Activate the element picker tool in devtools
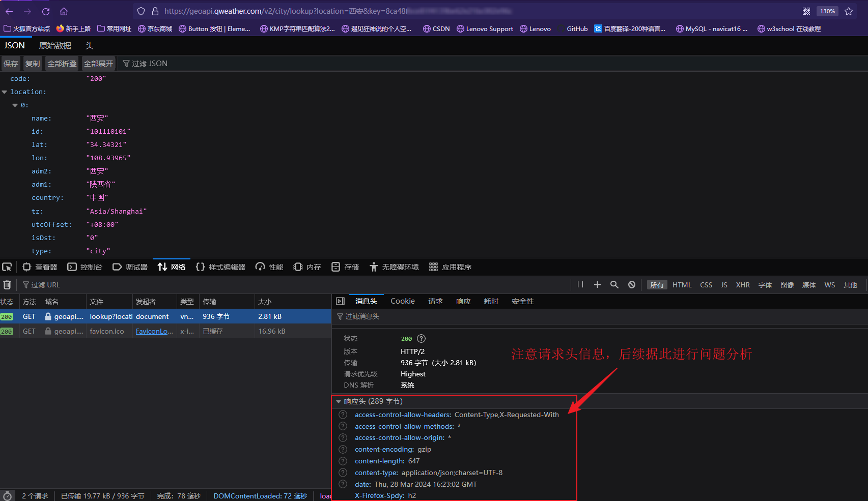868x501 pixels. [7, 267]
